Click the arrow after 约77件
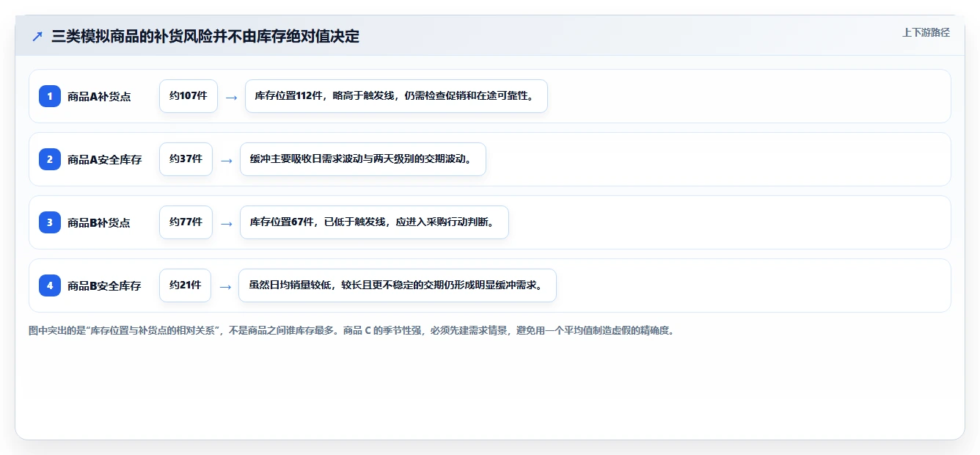Image resolution: width=980 pixels, height=455 pixels. point(226,223)
